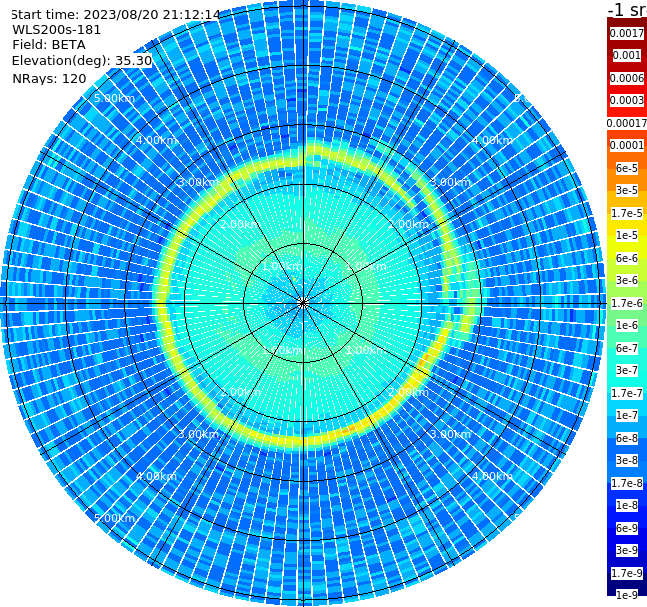Viewport: 647px width, 607px height.
Task: Click the upper-left 2.00km range label
Action: (241, 224)
